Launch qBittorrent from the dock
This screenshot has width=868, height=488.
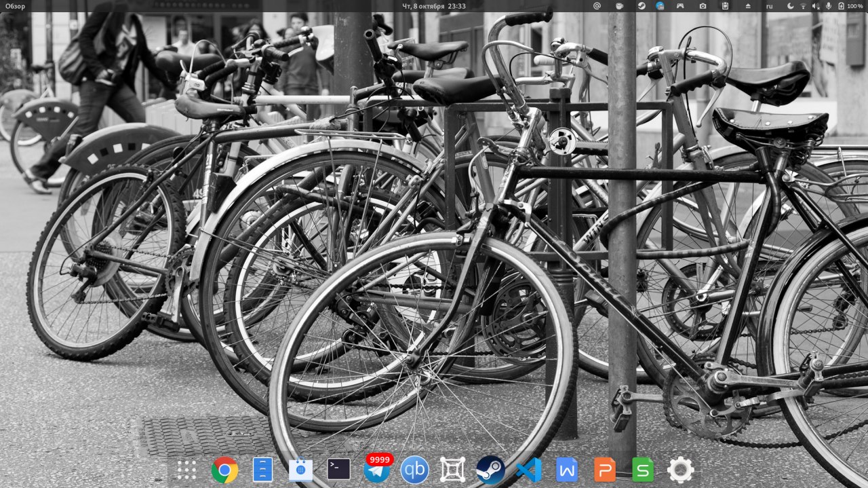click(414, 470)
